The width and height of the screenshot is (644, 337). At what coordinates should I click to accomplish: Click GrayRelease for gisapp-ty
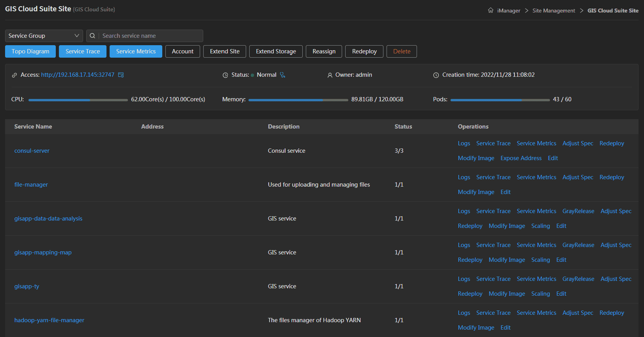578,279
